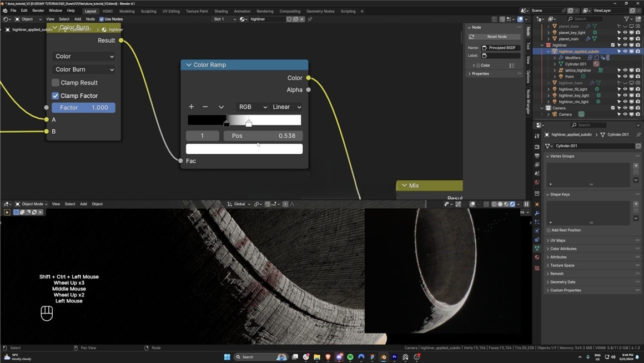The height and width of the screenshot is (363, 644).
Task: Click the Reset Node refresh icon
Action: click(x=471, y=37)
